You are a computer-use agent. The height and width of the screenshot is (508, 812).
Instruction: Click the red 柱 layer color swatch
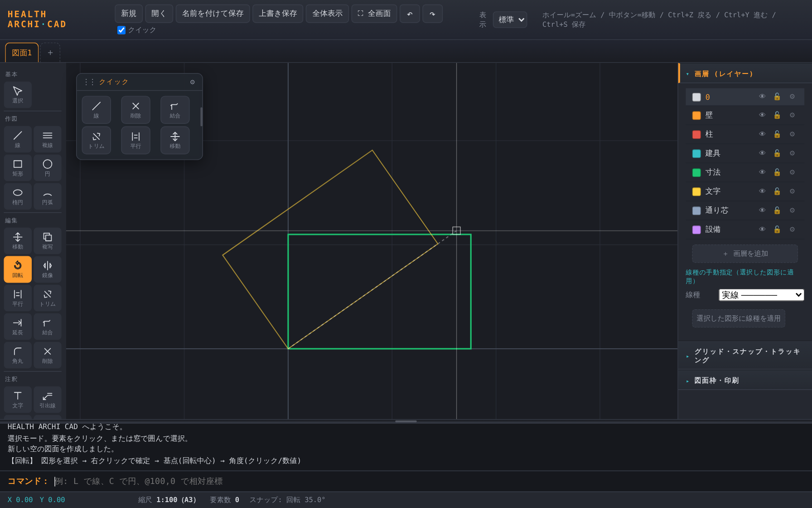696,135
